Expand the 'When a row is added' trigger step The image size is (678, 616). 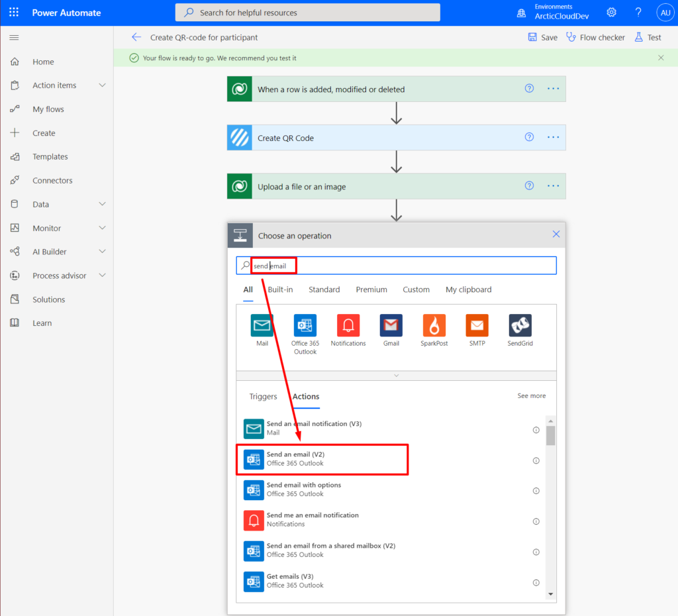pyautogui.click(x=396, y=89)
